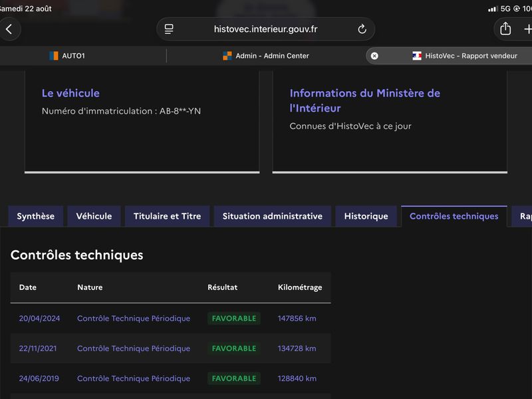Select the date 22/11/2021
Screen dimensions: 532x399
click(x=38, y=348)
